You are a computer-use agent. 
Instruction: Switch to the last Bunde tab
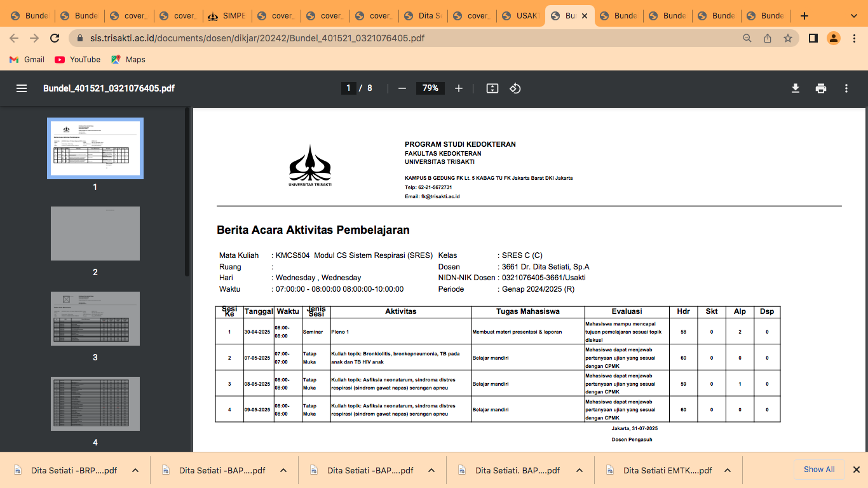pos(766,16)
